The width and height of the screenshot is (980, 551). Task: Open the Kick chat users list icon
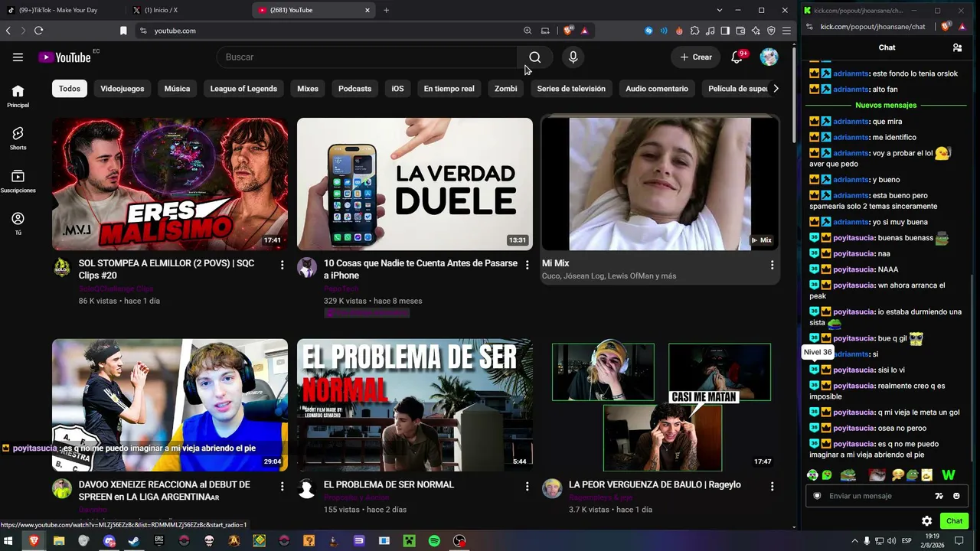(x=957, y=47)
